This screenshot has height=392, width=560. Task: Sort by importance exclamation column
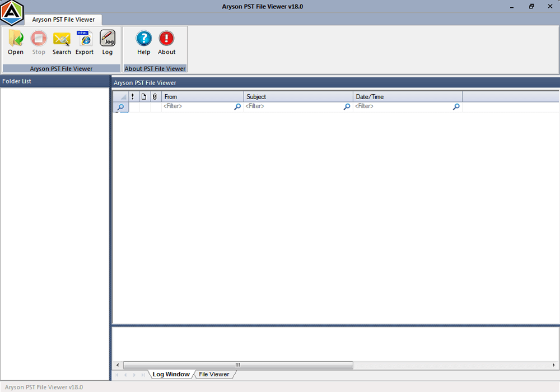pyautogui.click(x=133, y=97)
